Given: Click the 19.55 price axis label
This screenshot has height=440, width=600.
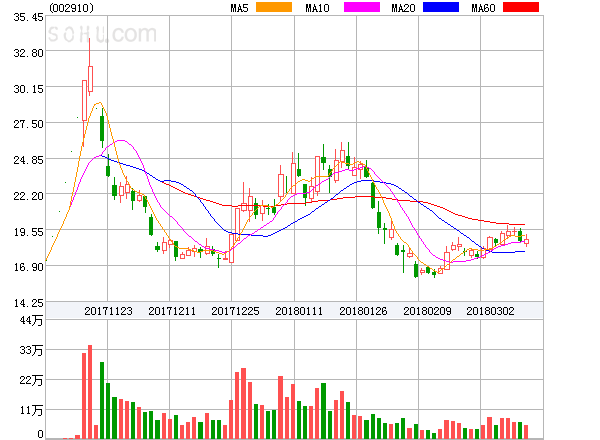Looking at the screenshot, I should click(29, 232).
